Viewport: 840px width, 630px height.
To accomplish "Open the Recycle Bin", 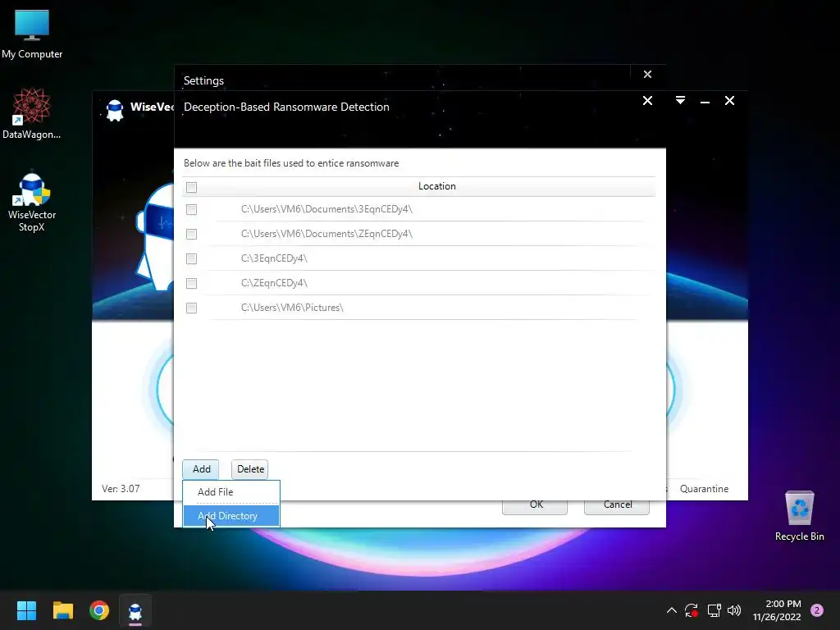I will (x=799, y=515).
